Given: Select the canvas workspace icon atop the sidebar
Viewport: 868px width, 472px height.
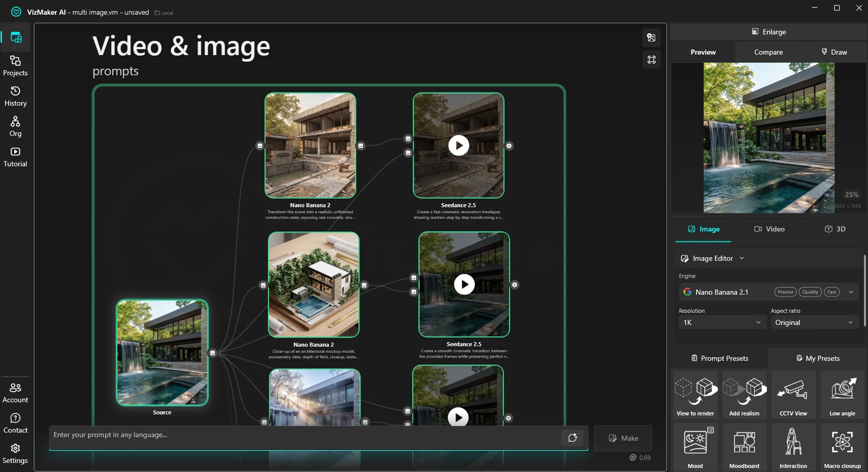Looking at the screenshot, I should tap(16, 37).
